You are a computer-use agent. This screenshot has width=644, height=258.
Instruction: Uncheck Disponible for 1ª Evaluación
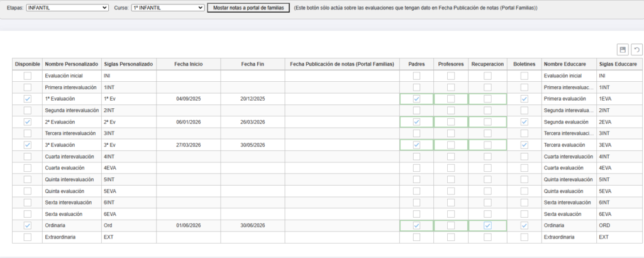(x=27, y=99)
